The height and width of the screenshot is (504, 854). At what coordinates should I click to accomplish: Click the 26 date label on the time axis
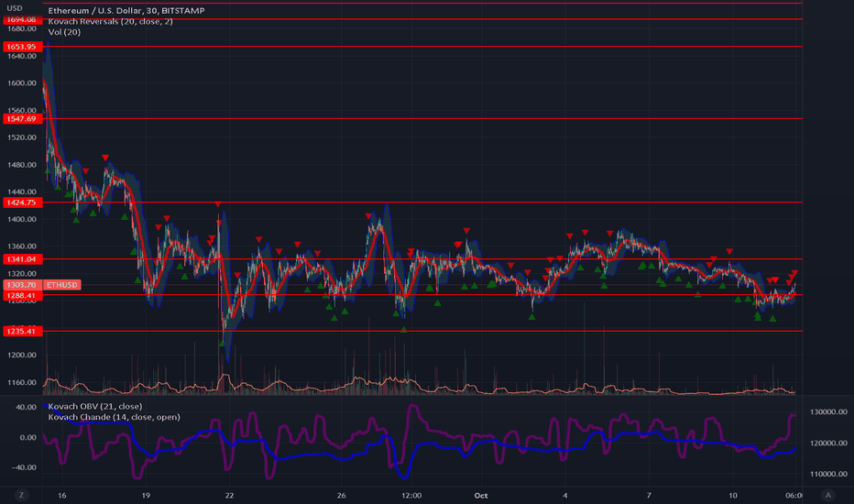[342, 495]
